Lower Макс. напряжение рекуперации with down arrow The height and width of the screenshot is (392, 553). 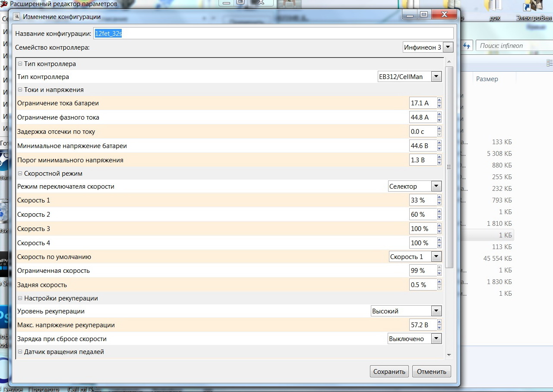click(x=439, y=328)
